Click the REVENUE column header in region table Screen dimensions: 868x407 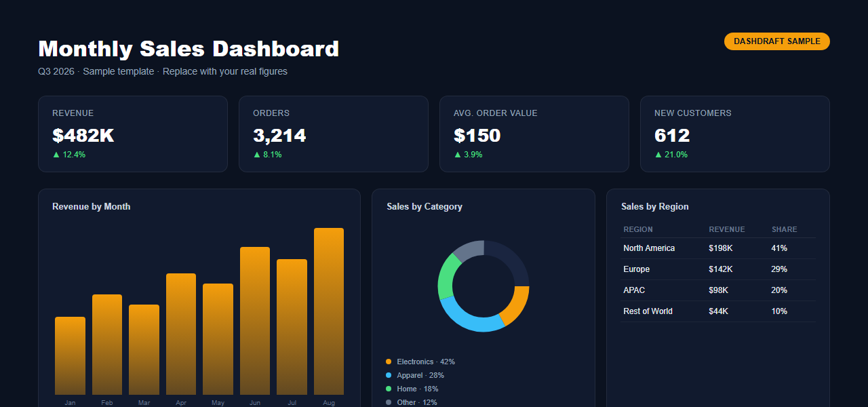pyautogui.click(x=727, y=229)
